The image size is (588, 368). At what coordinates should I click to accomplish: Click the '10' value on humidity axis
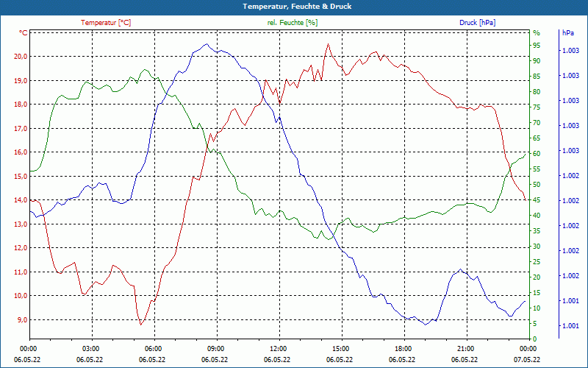537,308
